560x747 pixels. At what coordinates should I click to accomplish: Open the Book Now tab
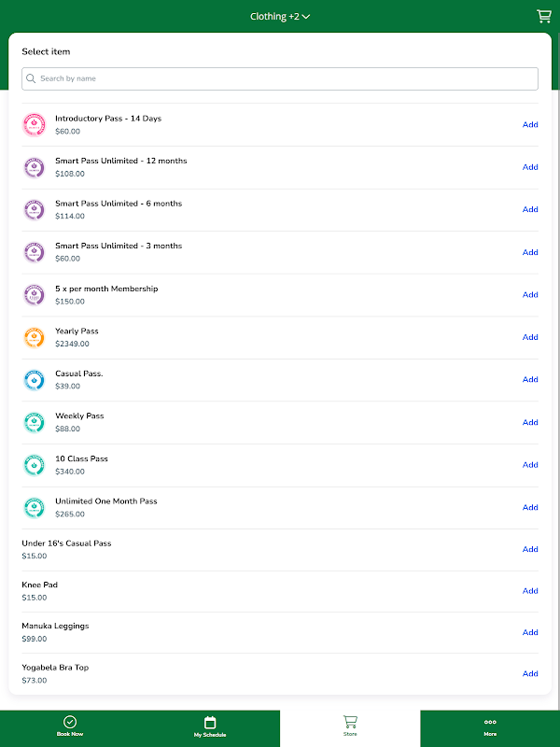pyautogui.click(x=70, y=726)
